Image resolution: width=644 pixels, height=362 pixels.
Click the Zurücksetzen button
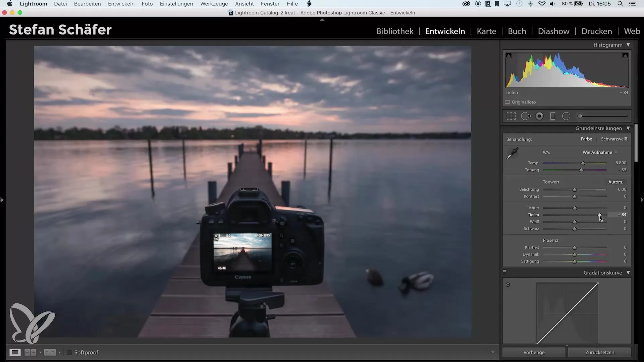600,352
